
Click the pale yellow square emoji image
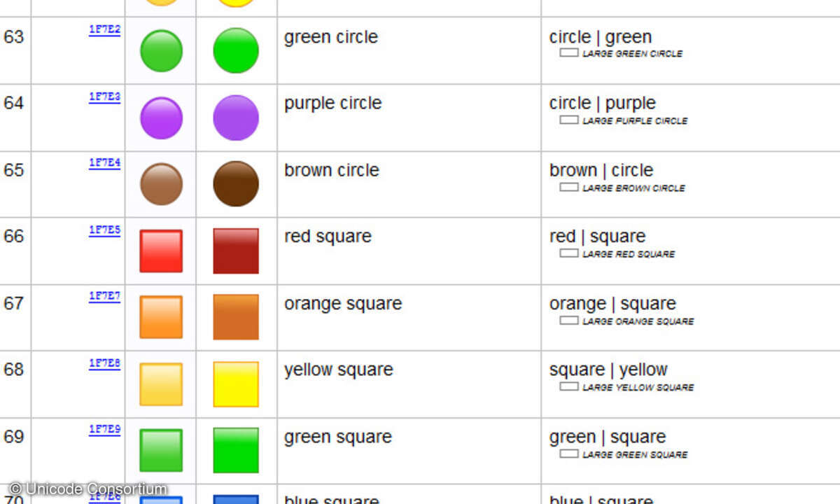coord(161,384)
